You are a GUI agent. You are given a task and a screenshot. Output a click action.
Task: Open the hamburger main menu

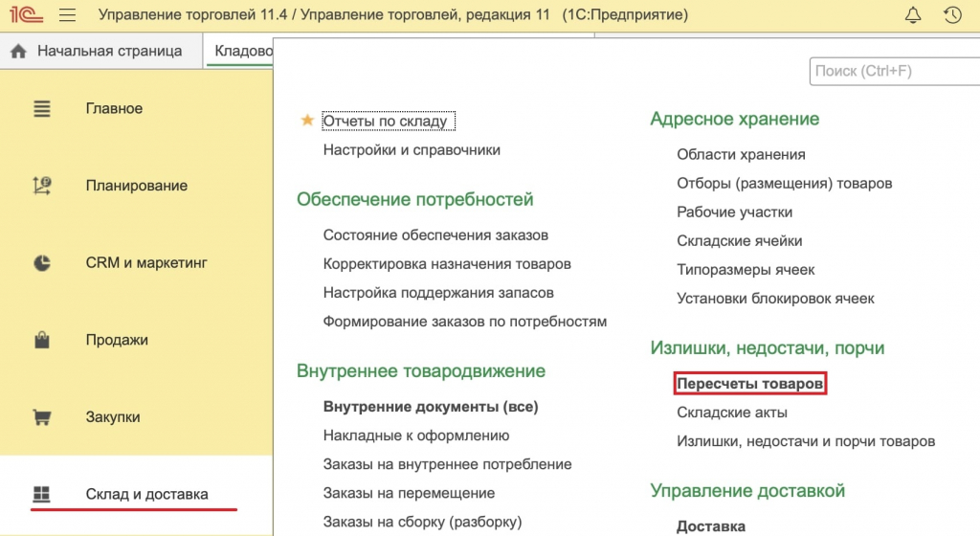pyautogui.click(x=68, y=14)
